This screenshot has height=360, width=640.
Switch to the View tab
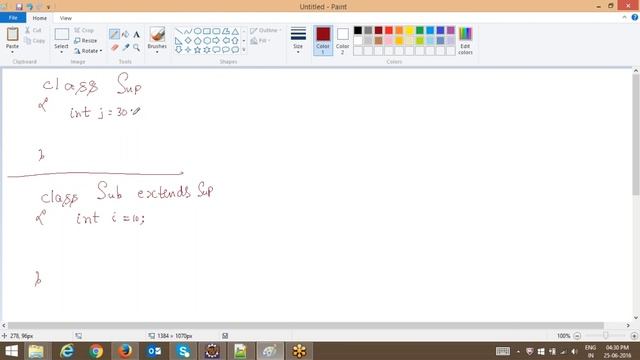click(65, 18)
